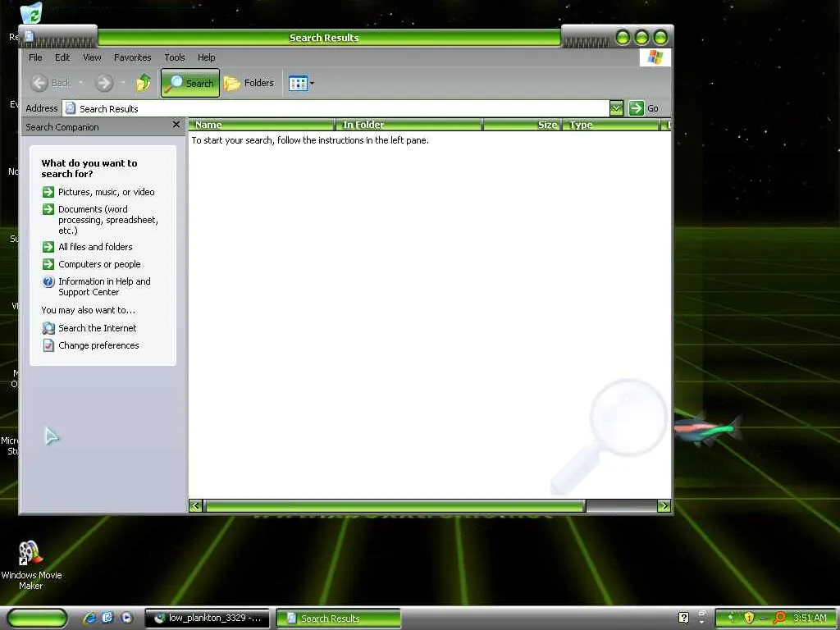Click the Help question mark icon
This screenshot has height=630, width=840.
click(48, 281)
